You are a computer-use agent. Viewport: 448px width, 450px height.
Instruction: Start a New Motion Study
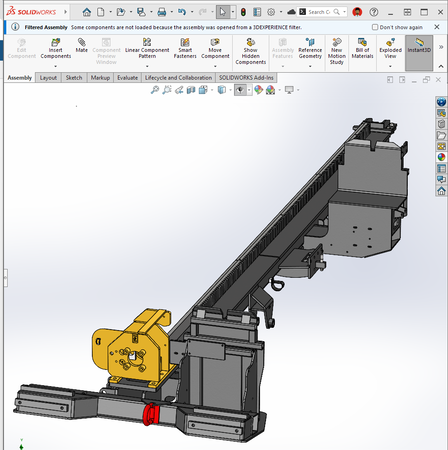click(x=337, y=51)
